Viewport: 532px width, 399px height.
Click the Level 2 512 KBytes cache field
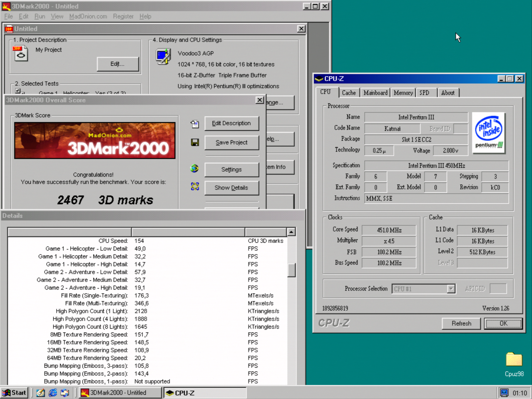[482, 252]
